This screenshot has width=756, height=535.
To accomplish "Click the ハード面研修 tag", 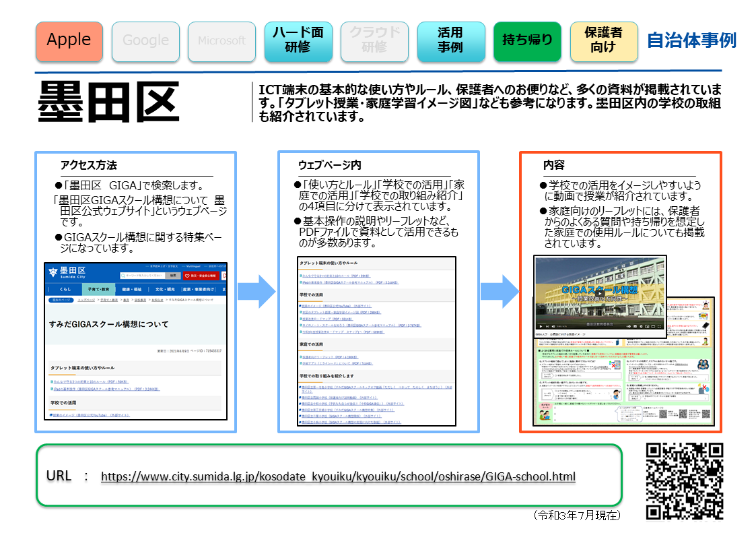I will pos(298,42).
